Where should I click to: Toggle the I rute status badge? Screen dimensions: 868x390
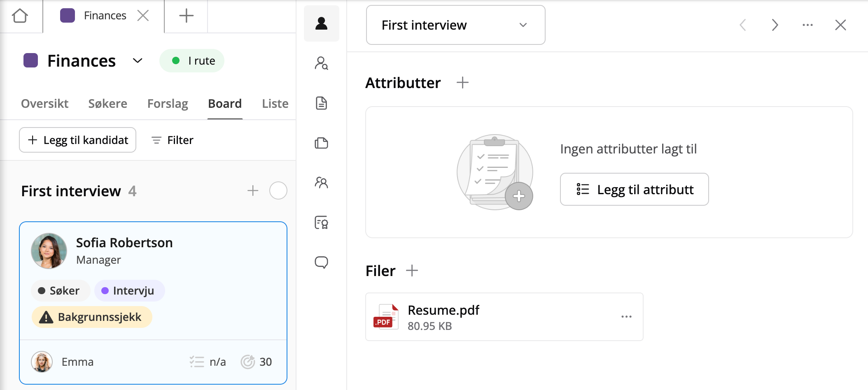[192, 61]
